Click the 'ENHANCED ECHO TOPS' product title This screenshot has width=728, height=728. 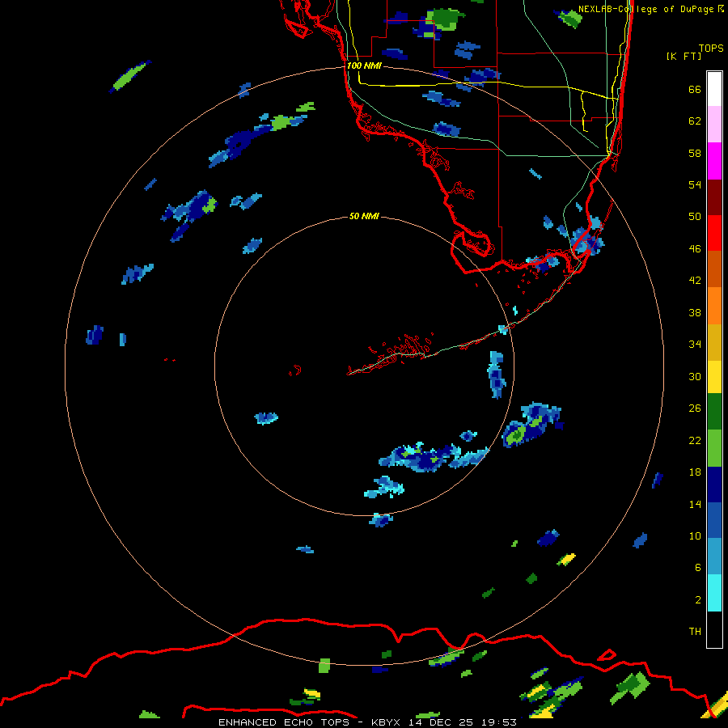[x=284, y=722]
